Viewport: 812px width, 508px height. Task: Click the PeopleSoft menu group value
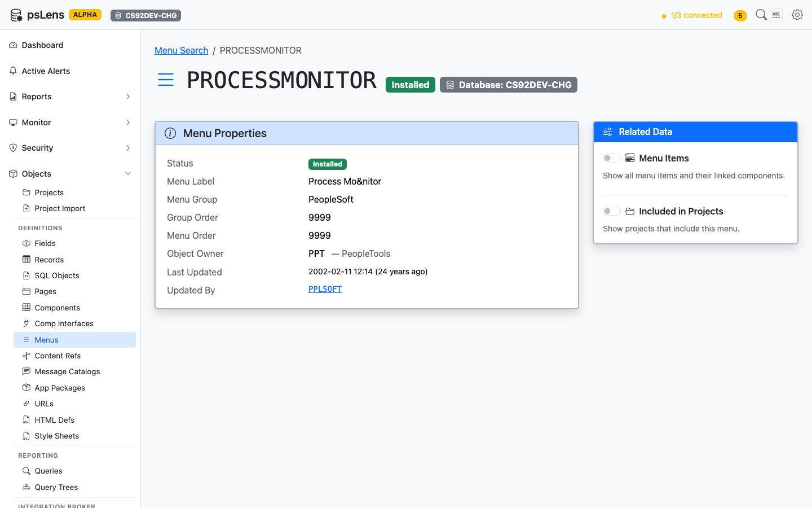click(x=331, y=199)
